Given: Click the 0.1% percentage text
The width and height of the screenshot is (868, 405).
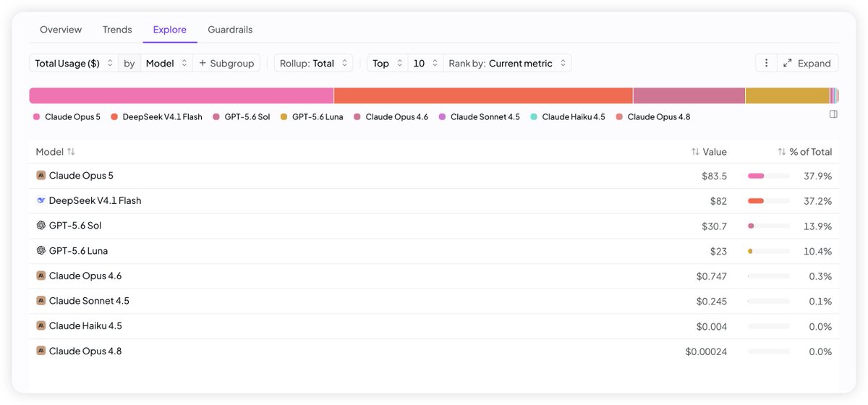Looking at the screenshot, I should [821, 301].
